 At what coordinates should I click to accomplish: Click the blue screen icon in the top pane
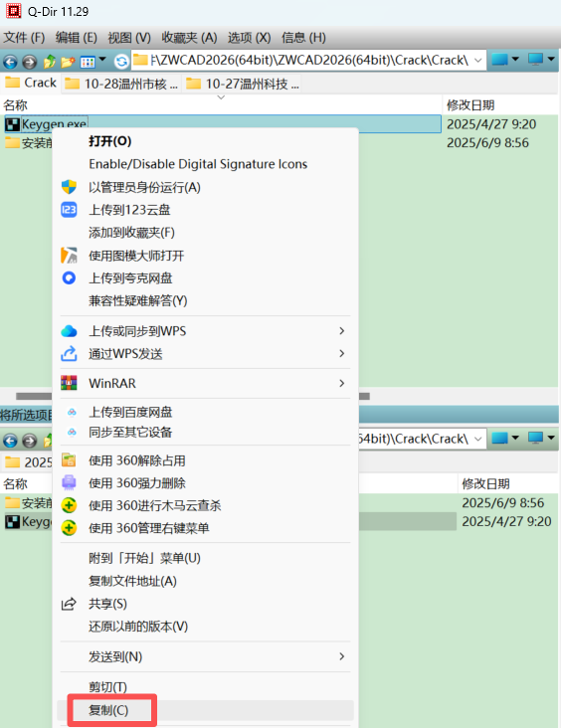tap(499, 60)
